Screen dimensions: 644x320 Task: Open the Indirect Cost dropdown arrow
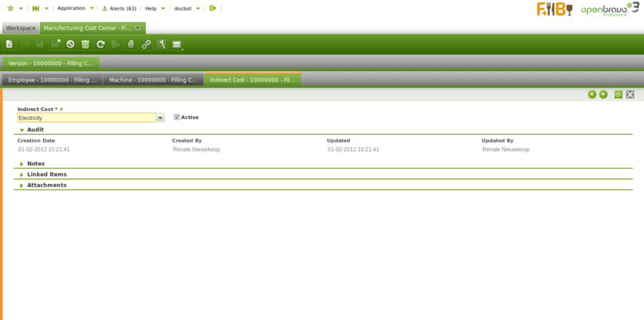point(160,118)
